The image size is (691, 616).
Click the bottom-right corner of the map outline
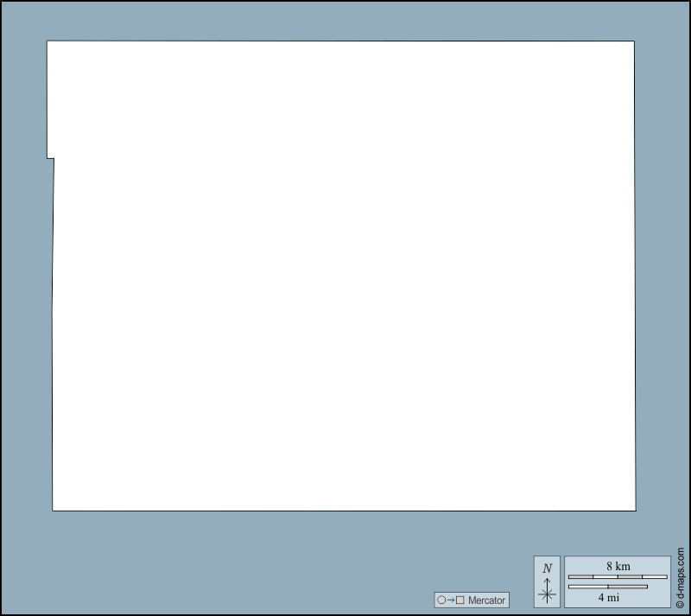635,510
